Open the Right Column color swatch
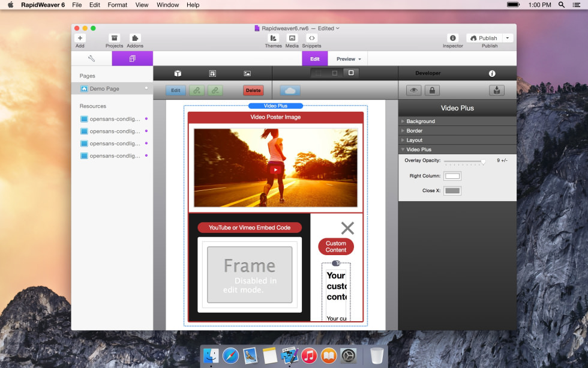588x368 pixels. [x=452, y=176]
